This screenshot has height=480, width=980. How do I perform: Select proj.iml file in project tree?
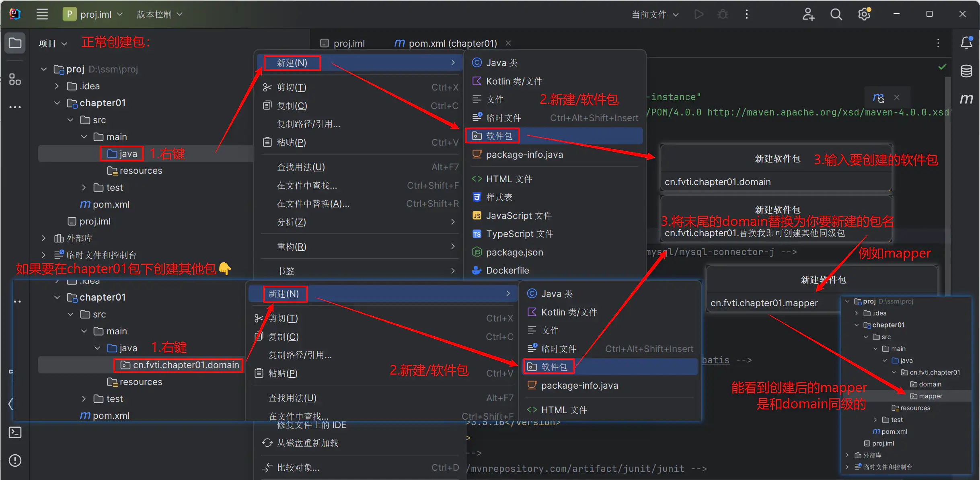(x=89, y=221)
